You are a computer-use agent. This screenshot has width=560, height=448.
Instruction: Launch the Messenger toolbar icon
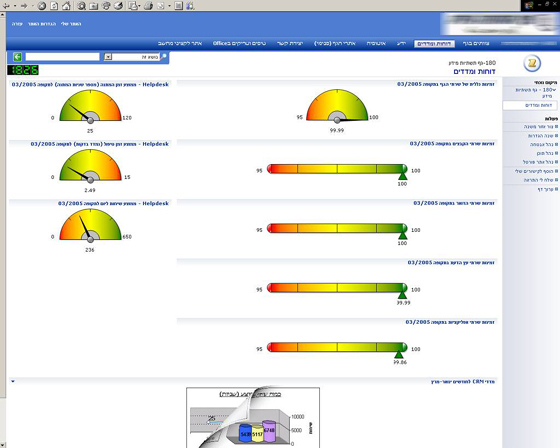point(190,6)
